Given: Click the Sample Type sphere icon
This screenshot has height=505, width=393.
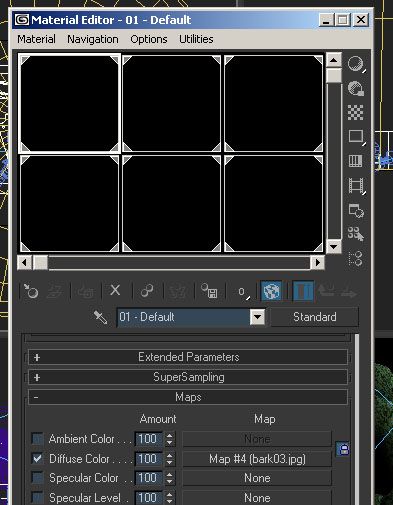Looking at the screenshot, I should (x=356, y=64).
